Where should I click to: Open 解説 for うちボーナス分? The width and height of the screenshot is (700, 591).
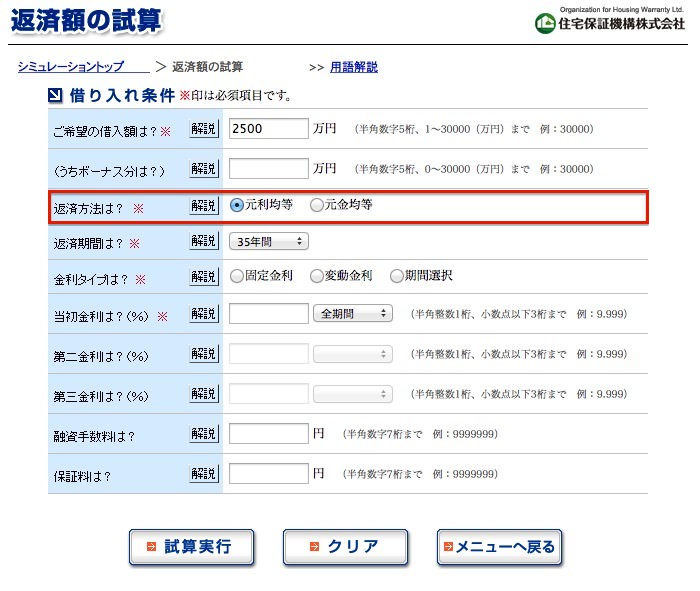204,169
